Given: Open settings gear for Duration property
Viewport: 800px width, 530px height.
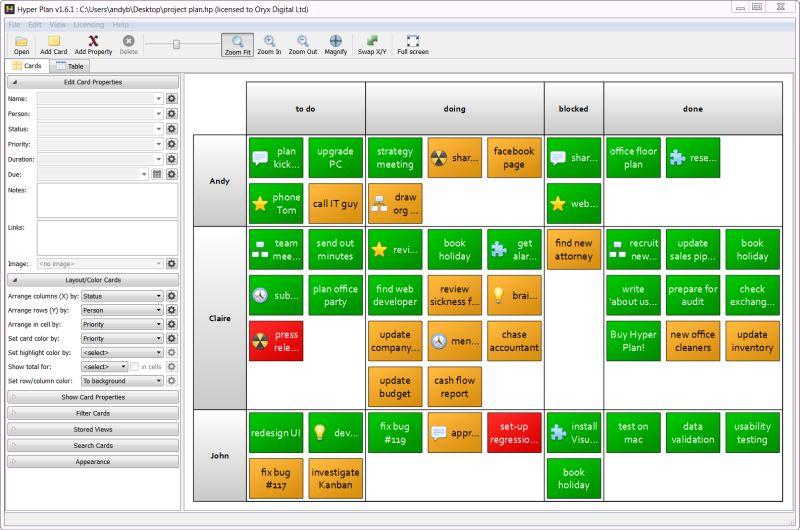Looking at the screenshot, I should coord(172,159).
